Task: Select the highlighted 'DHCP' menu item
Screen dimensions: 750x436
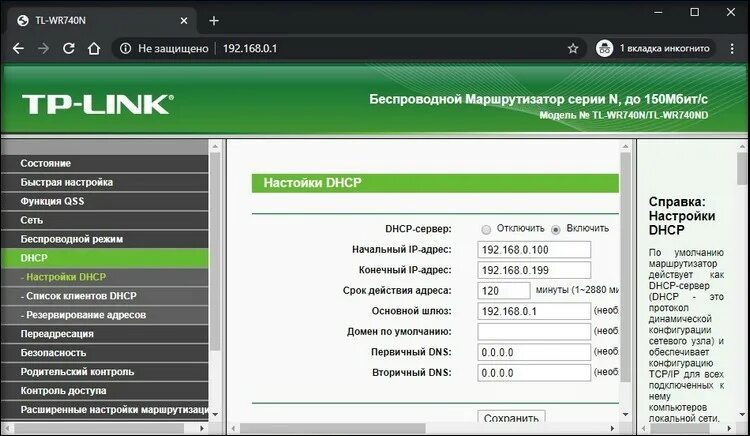Action: tap(105, 258)
